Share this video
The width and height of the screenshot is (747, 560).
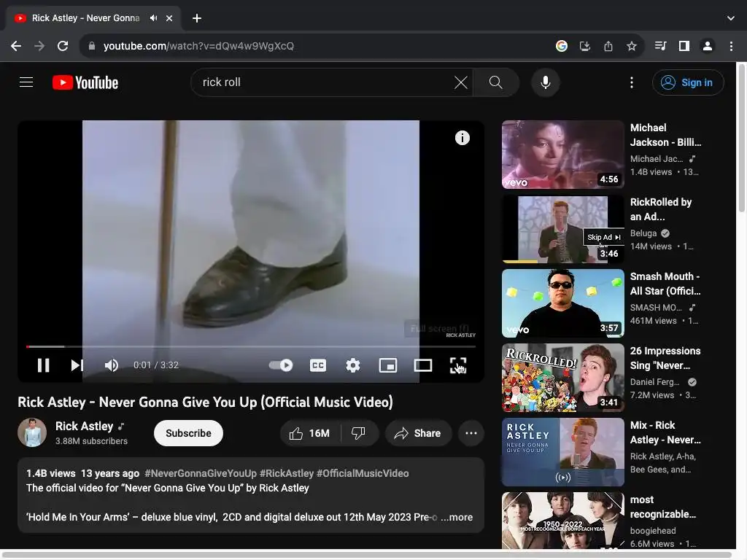[x=418, y=433]
